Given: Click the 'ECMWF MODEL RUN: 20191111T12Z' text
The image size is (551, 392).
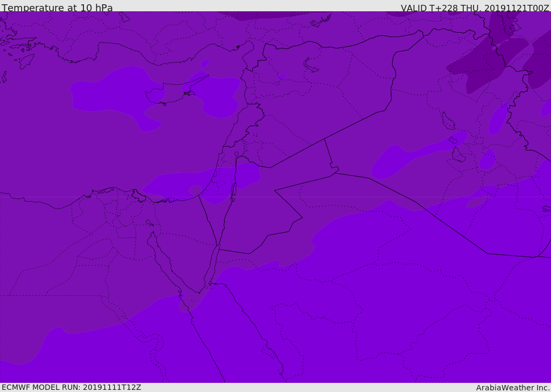Looking at the screenshot, I should click(x=72, y=387).
